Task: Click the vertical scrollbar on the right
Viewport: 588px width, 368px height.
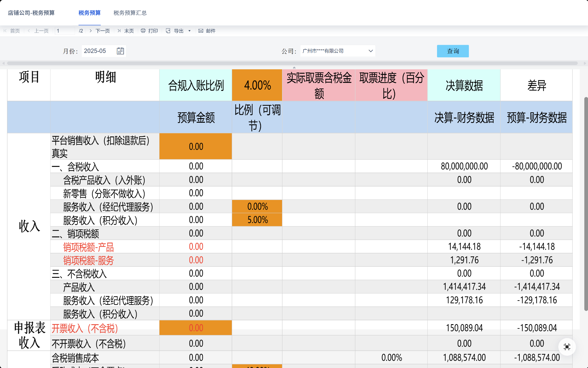Action: point(586,204)
